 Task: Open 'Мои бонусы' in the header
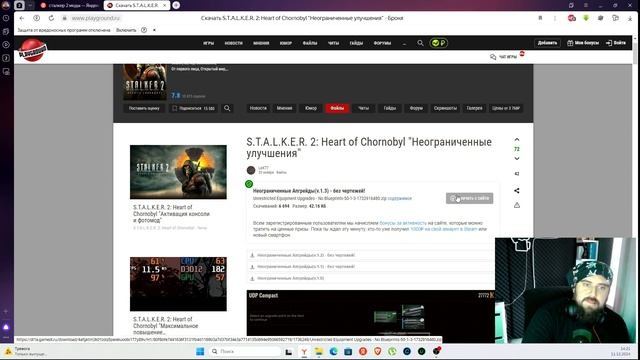(x=582, y=43)
